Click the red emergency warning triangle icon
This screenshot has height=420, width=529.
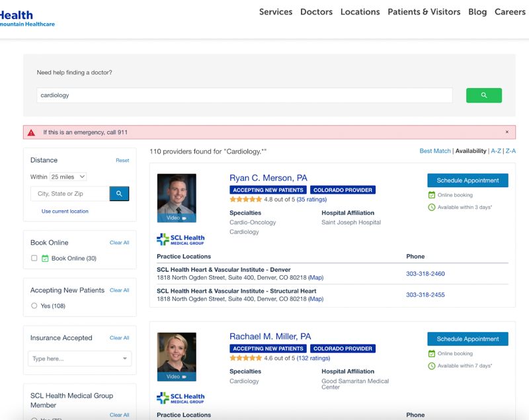31,132
